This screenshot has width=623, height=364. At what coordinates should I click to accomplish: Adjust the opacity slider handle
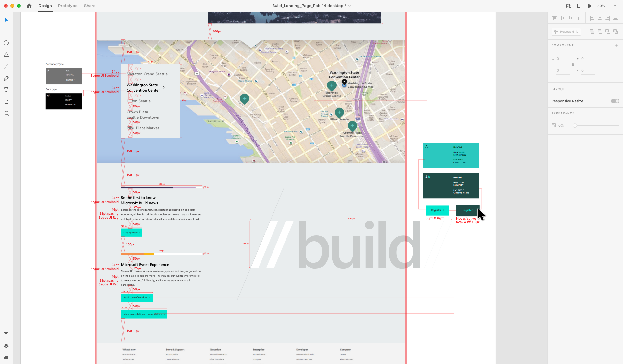coord(575,125)
